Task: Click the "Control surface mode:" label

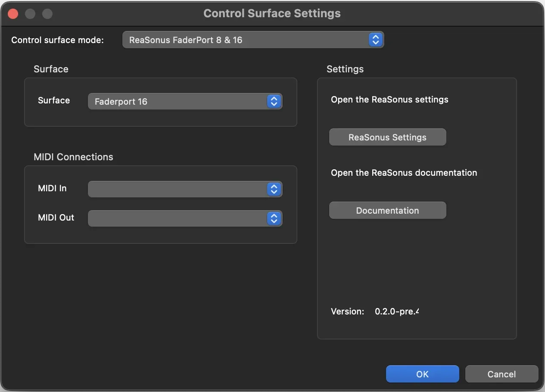Action: [57, 40]
